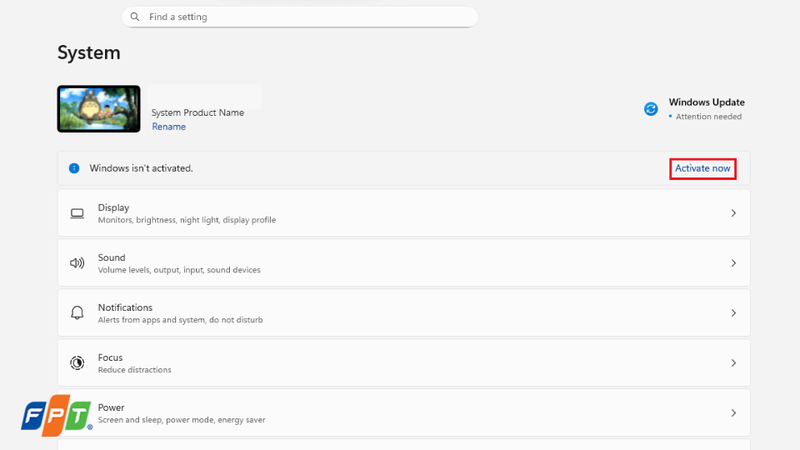The image size is (800, 450).
Task: Expand Focus settings chevron
Action: [733, 363]
